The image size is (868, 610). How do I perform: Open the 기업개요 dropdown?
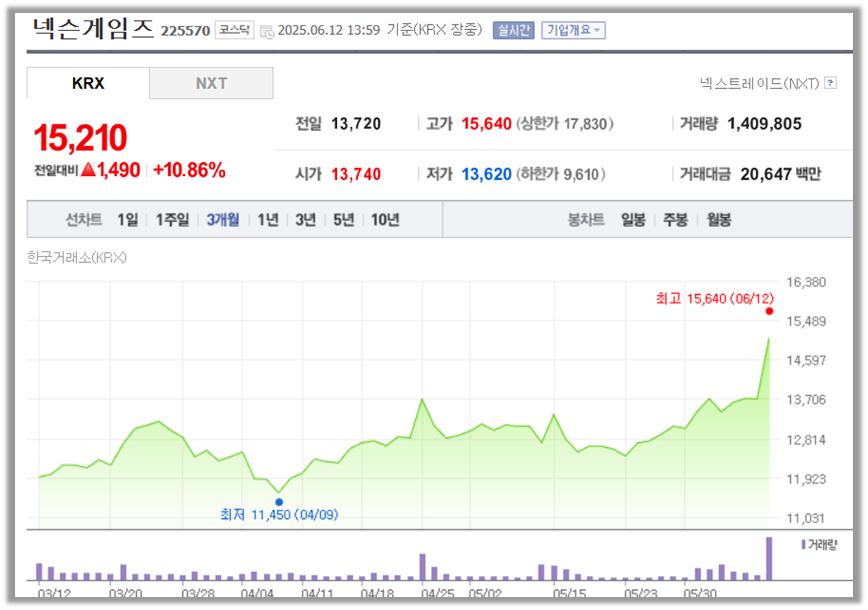coord(573,30)
